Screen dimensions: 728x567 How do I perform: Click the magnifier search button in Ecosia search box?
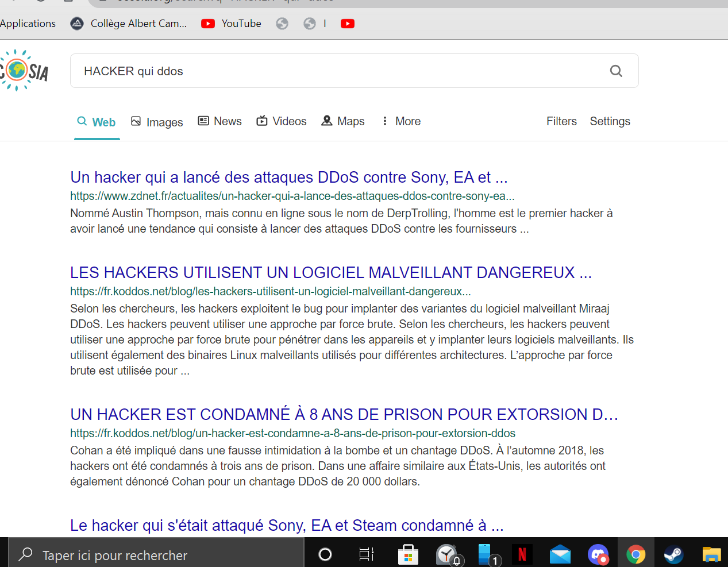pyautogui.click(x=616, y=71)
